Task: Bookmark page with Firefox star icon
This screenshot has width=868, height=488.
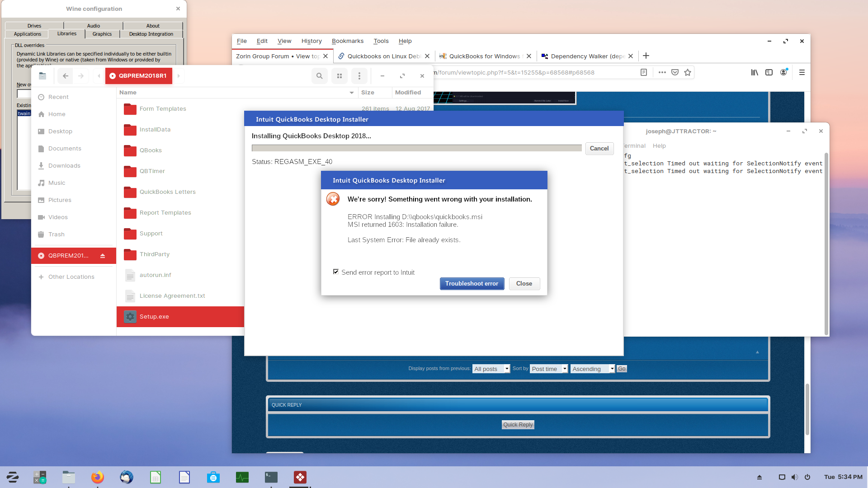Action: 688,72
